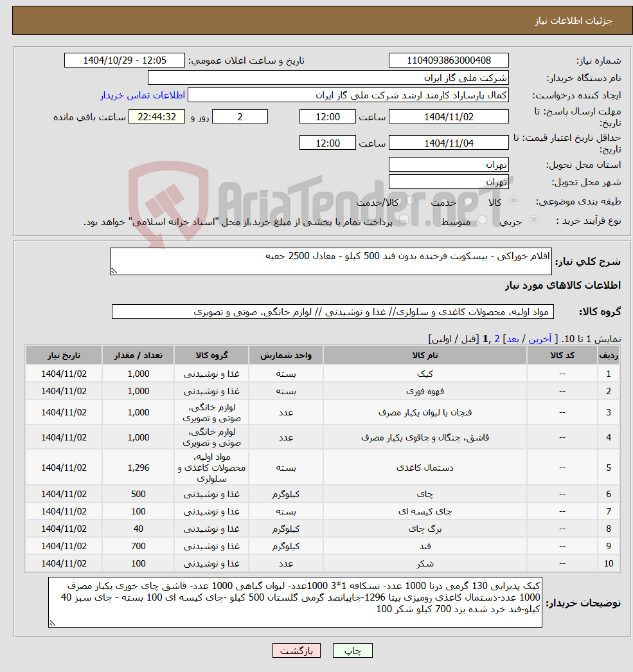Click the resize grip of شرح کلی نیاز text area
The image size is (633, 672).
click(114, 271)
